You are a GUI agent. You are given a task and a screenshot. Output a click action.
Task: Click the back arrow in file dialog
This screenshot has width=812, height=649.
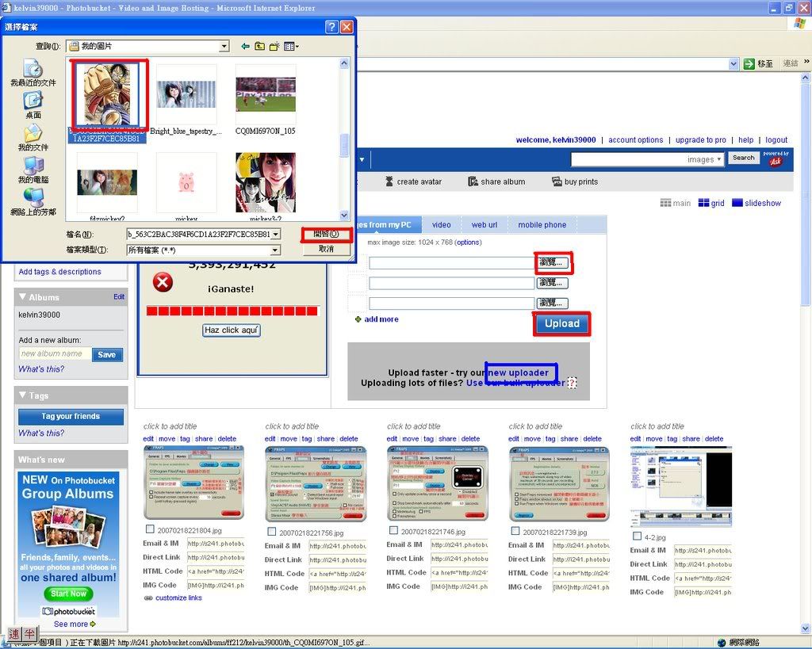click(x=246, y=47)
